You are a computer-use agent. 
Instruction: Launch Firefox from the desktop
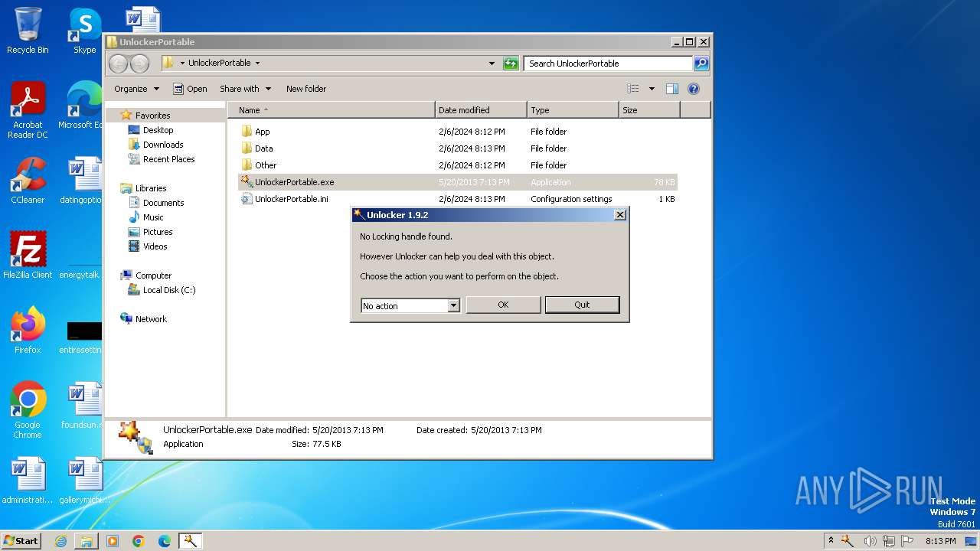click(x=28, y=331)
